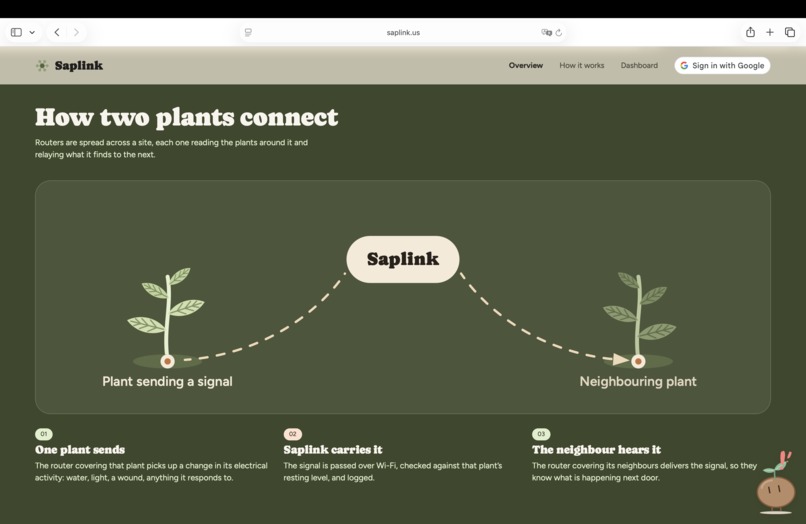Click the translate icon in address bar
This screenshot has height=524, width=806.
[546, 32]
